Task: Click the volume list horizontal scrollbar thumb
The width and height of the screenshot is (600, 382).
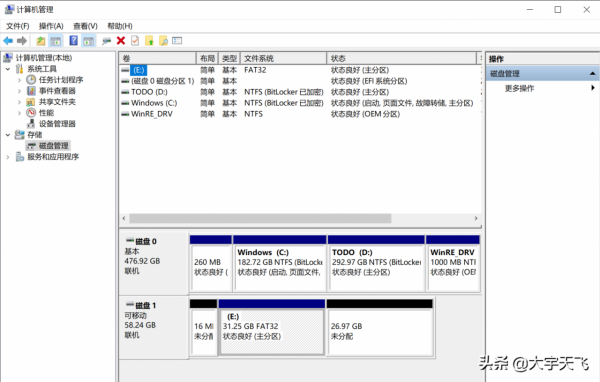Action: pyautogui.click(x=260, y=219)
